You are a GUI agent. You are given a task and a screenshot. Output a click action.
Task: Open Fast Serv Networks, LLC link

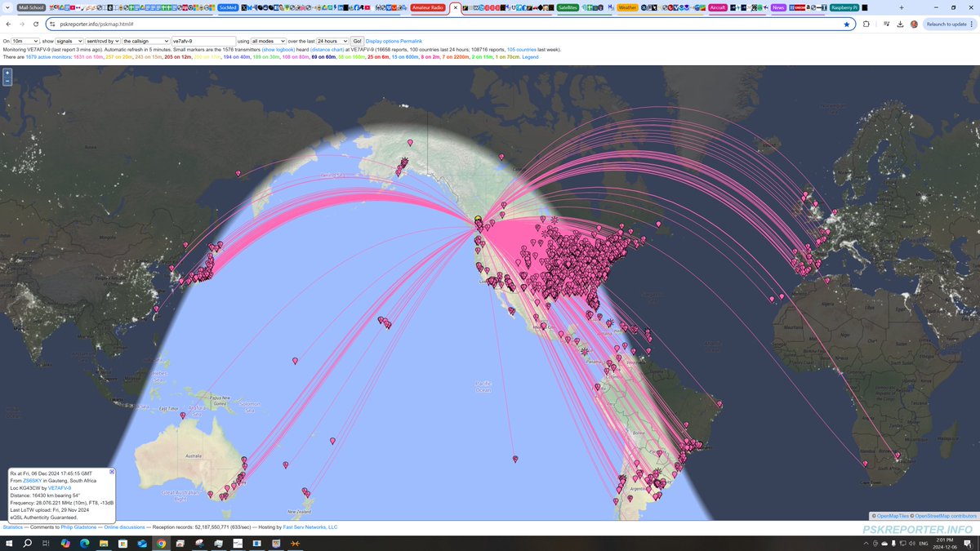[x=310, y=527]
